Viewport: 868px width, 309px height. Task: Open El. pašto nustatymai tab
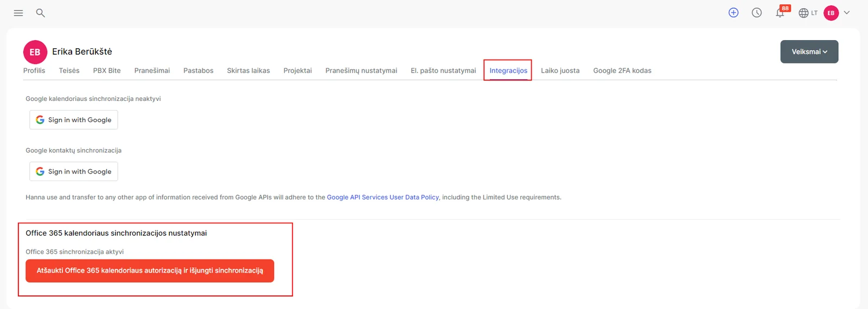(x=443, y=70)
